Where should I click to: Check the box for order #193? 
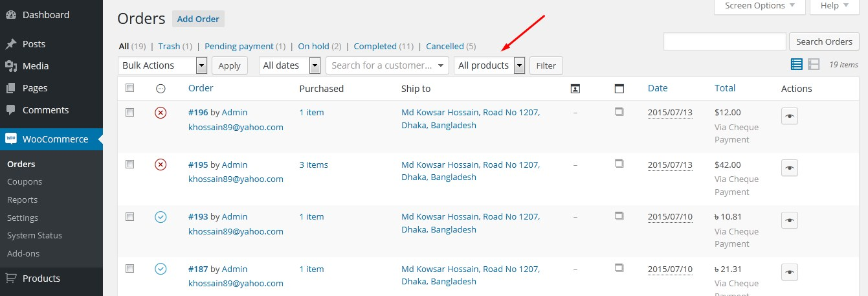pyautogui.click(x=129, y=216)
